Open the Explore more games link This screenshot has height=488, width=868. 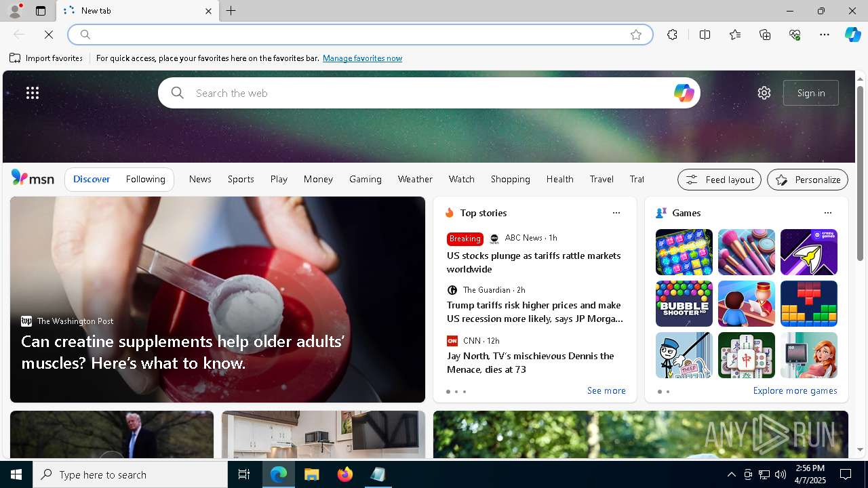tap(795, 390)
